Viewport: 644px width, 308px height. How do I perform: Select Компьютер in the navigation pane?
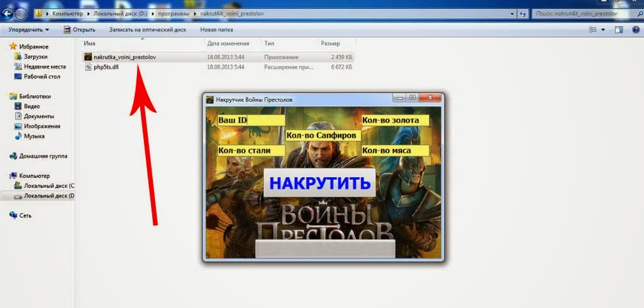(35, 176)
